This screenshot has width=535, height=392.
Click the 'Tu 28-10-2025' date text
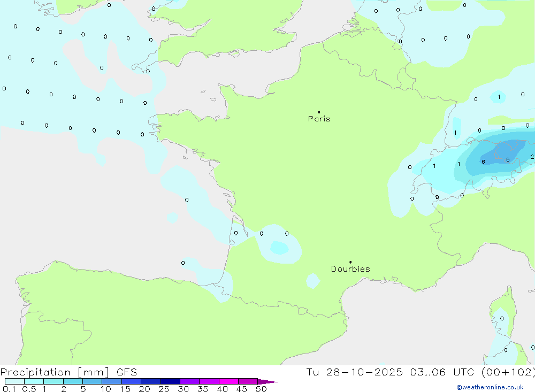(354, 372)
